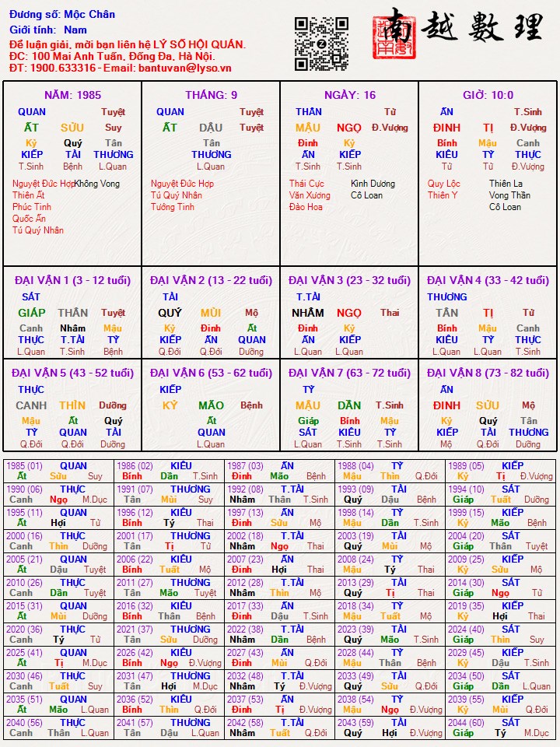Select heading 'ĐẠI VẬN 3 (23 - 32 tuổi)'

point(349,280)
